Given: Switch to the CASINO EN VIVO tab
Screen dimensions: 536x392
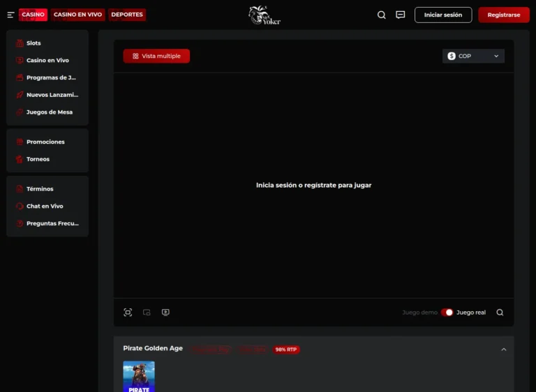Looking at the screenshot, I should [x=77, y=15].
